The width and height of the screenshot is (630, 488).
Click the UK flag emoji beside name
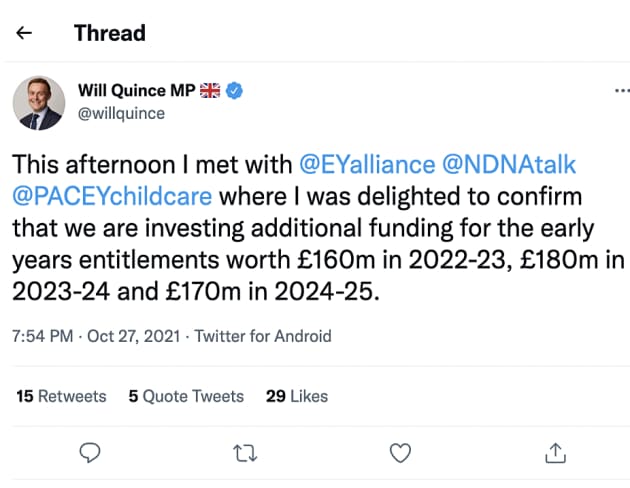(x=210, y=91)
